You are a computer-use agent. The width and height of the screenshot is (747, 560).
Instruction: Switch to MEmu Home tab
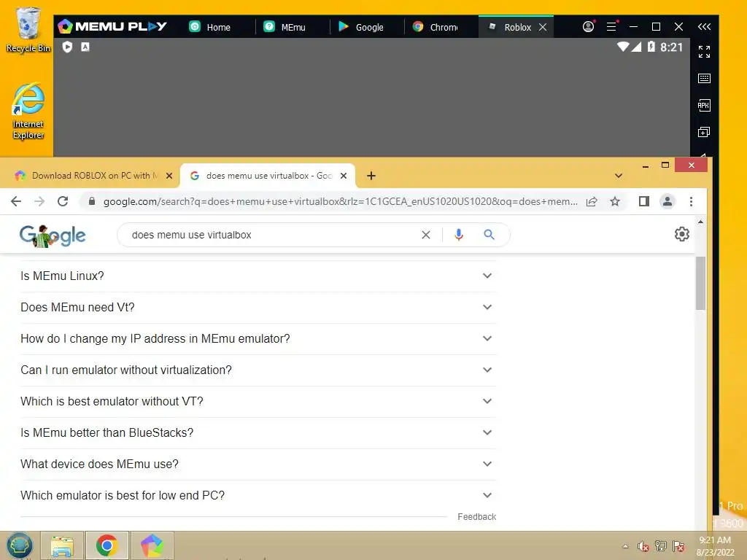point(217,27)
